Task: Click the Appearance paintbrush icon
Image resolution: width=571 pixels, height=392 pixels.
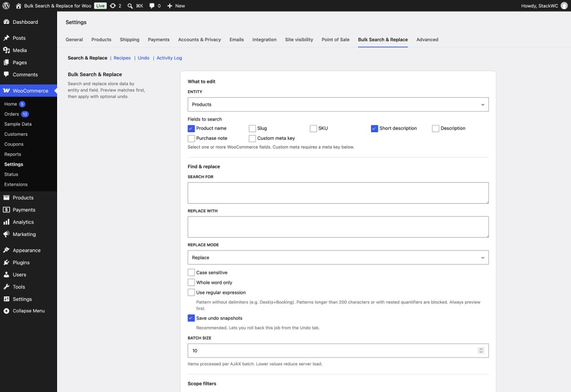Action: [6, 250]
